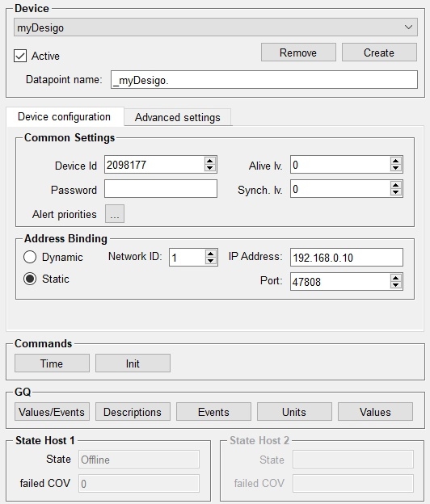Focus the IP Address field
This screenshot has height=504, width=430.
[347, 257]
